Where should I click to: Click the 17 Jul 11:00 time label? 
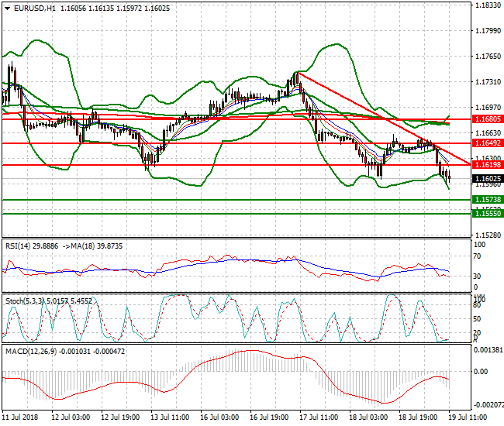[319, 417]
